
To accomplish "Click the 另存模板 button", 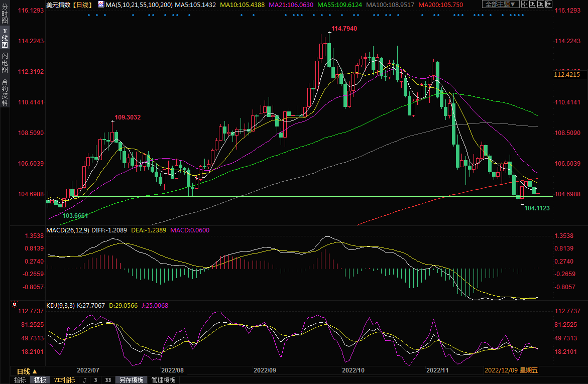I will click(x=131, y=380).
